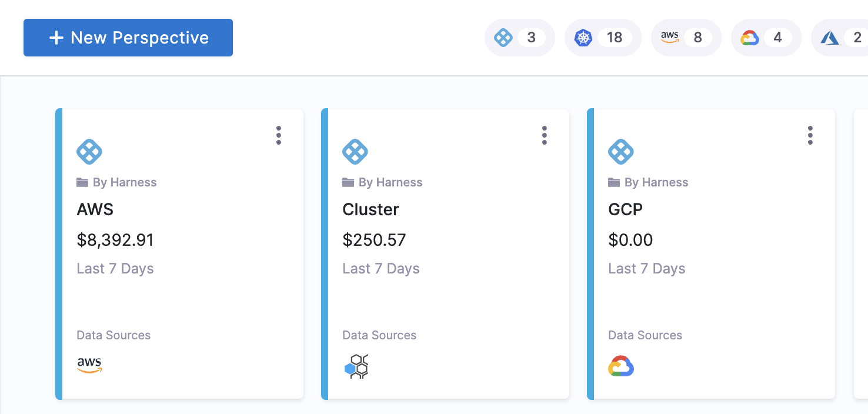The width and height of the screenshot is (868, 414).
Task: Open the AWS card three-dot menu
Action: click(x=279, y=135)
